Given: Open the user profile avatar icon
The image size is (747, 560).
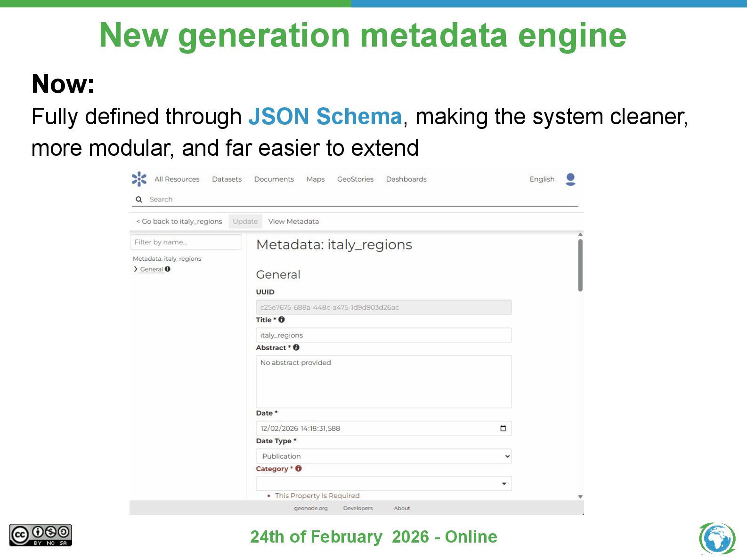Looking at the screenshot, I should coord(570,179).
